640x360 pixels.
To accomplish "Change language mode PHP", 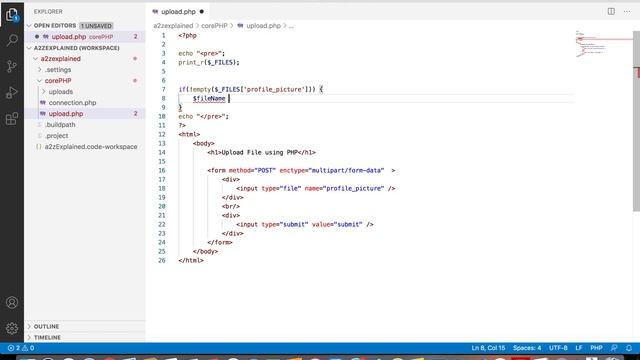I will tap(596, 348).
